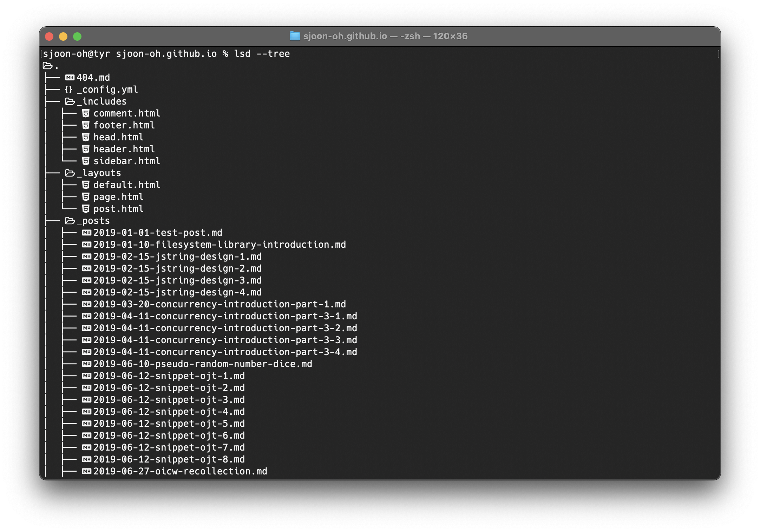Click the HTML5 icon beside post.html

point(86,209)
